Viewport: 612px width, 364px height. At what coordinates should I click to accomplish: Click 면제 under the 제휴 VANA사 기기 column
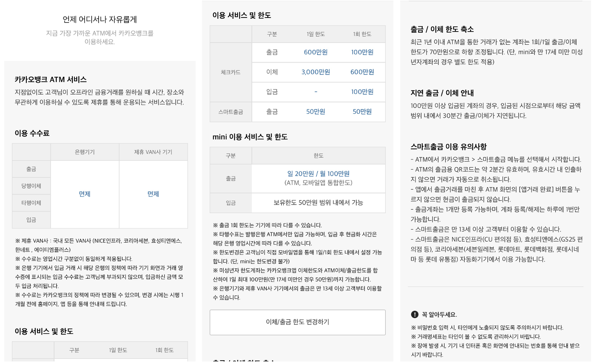coord(153,194)
